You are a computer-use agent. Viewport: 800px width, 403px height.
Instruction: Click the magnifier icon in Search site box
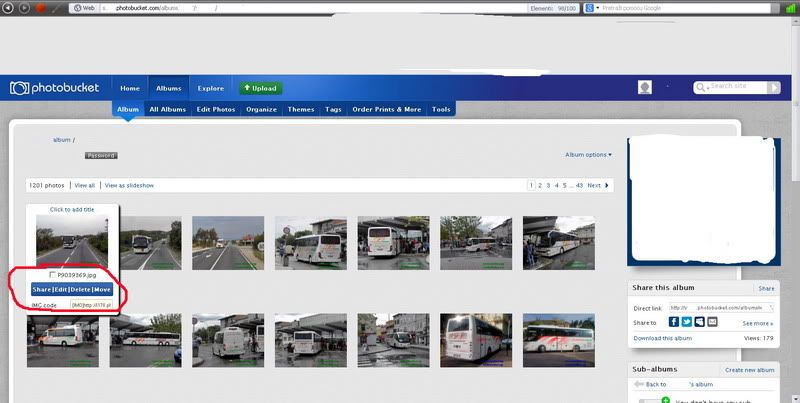(x=701, y=87)
